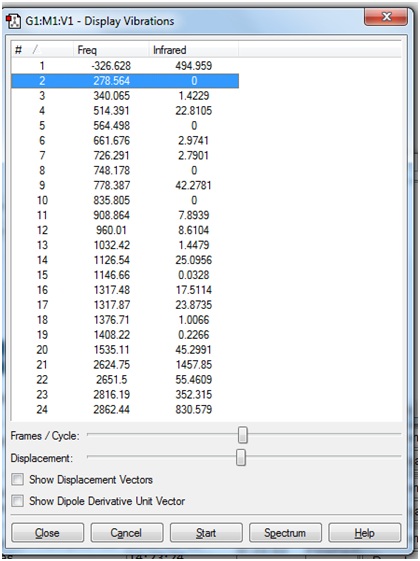Select mode 19 with frequency 1408.22

click(125, 335)
